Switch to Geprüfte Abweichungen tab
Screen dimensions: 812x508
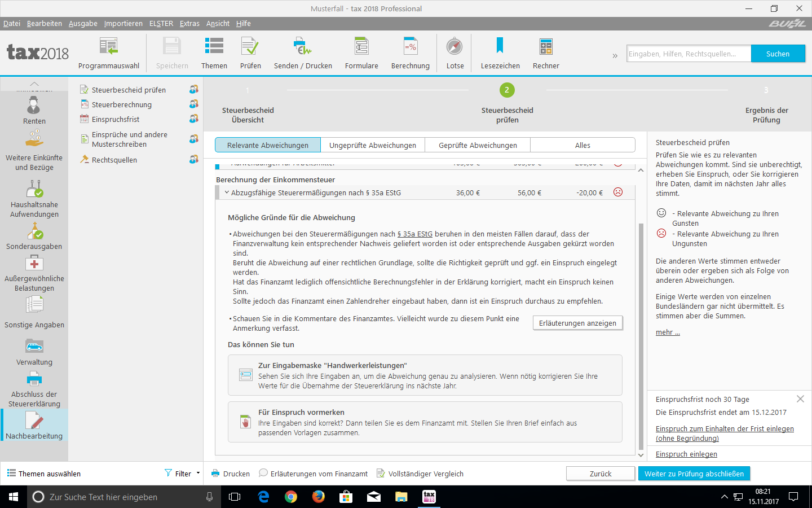pos(478,145)
